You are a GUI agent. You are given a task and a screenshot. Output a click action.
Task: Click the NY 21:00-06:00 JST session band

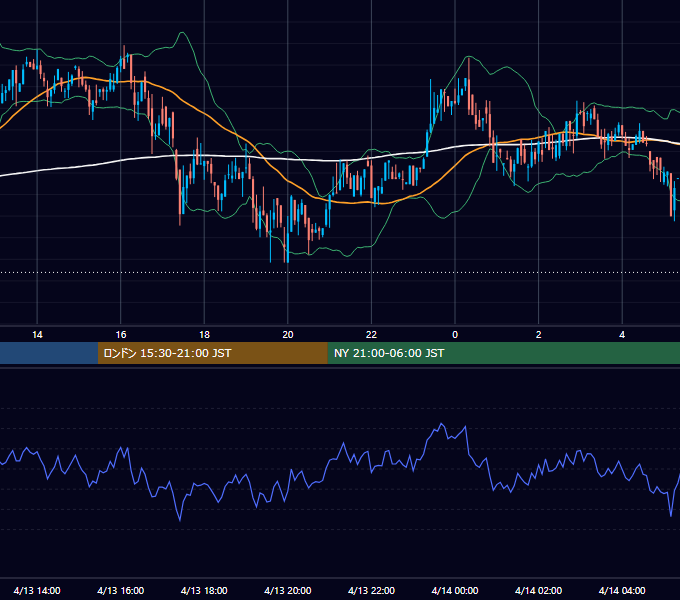pos(503,353)
